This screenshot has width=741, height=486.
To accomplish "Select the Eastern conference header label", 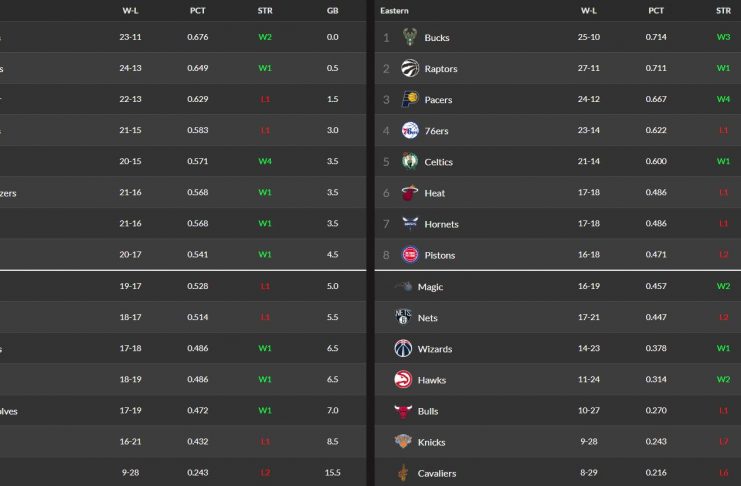I will (x=395, y=10).
